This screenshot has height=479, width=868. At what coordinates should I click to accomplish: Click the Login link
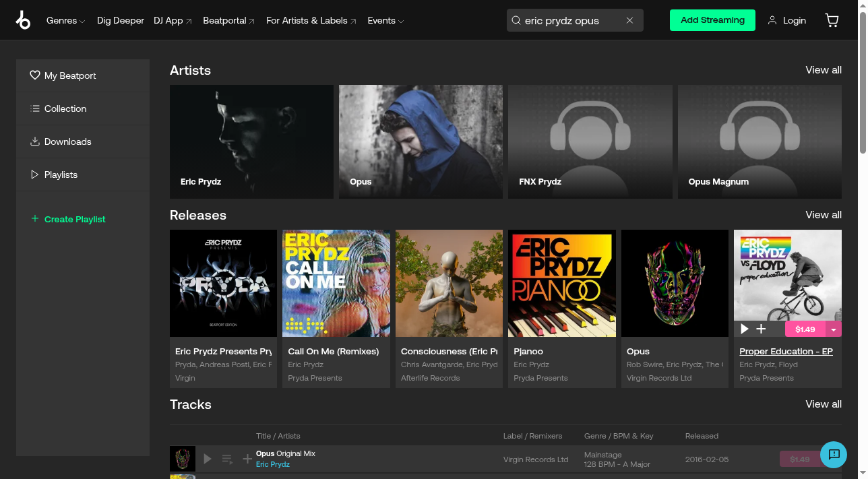(795, 20)
